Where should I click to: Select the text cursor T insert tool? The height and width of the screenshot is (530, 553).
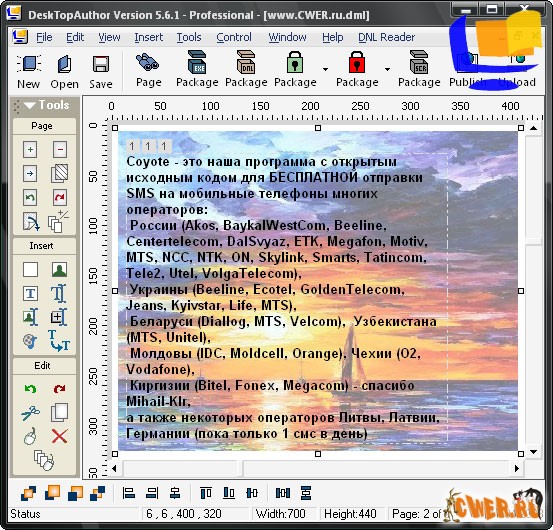tap(59, 293)
